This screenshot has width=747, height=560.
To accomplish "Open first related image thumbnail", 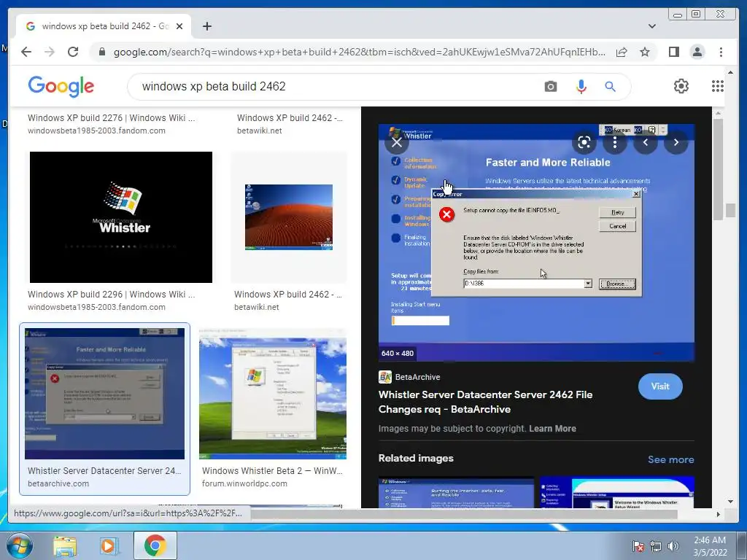I will point(456,492).
